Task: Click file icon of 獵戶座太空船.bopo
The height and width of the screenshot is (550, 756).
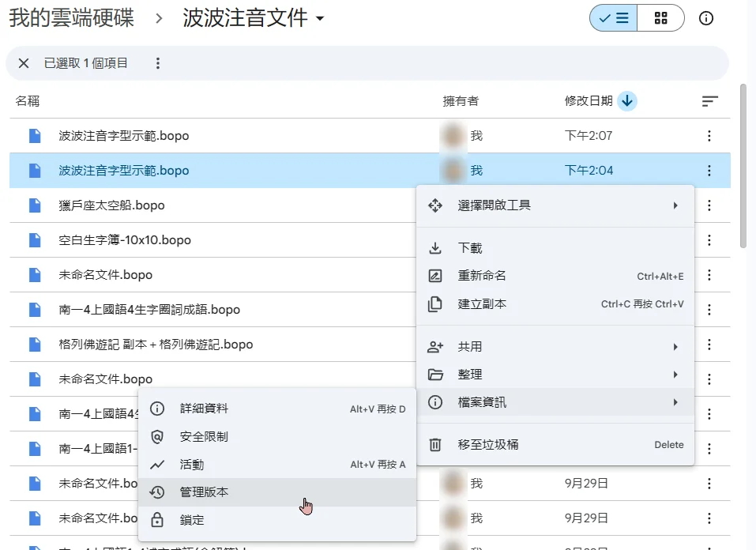Action: [x=35, y=205]
